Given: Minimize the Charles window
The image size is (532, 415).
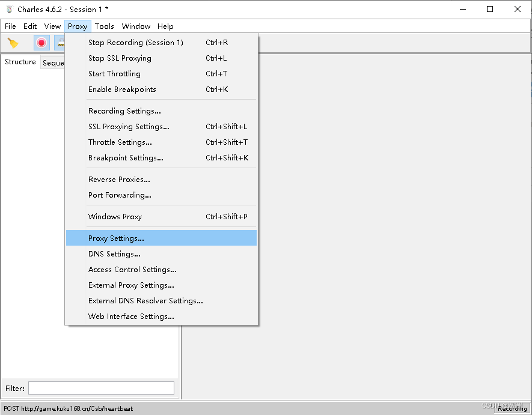Looking at the screenshot, I should 463,9.
